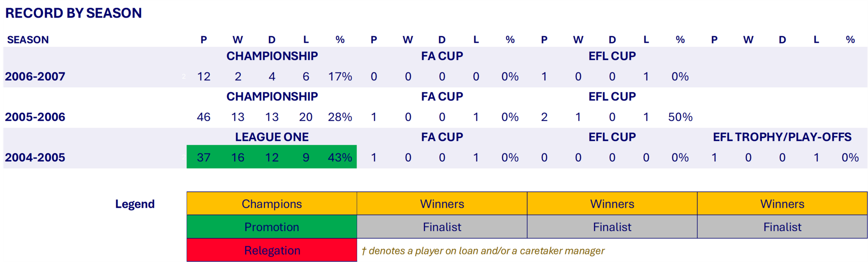The width and height of the screenshot is (868, 262).
Task: Click the 17% Championship percentage cell
Action: coord(340,76)
